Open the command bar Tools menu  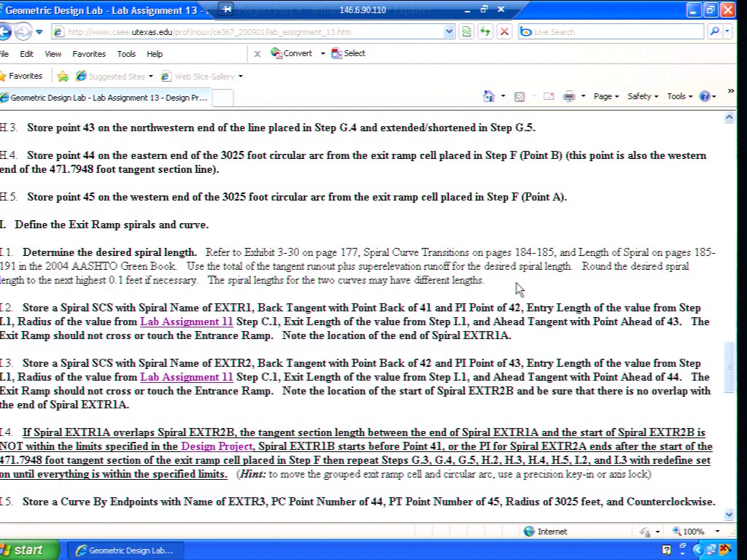coord(679,96)
